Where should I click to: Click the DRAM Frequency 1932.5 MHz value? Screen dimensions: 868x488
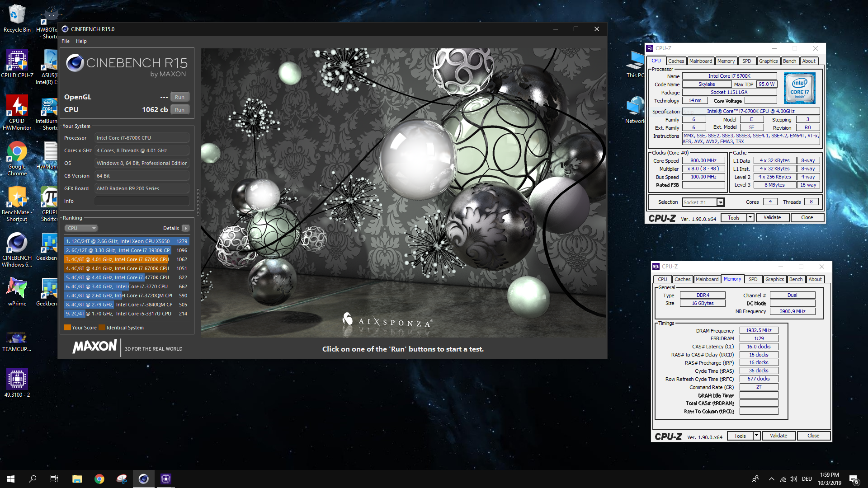pos(759,330)
